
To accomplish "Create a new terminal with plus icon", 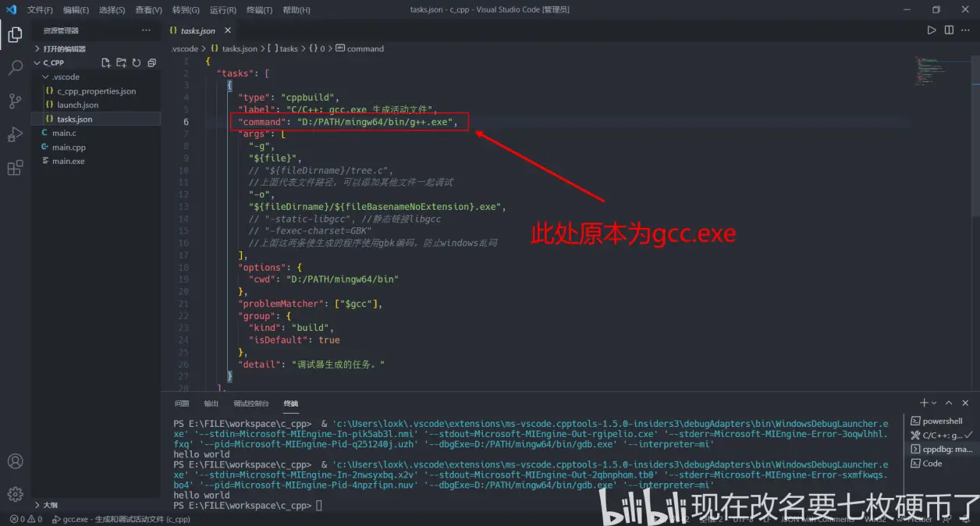I will [x=924, y=403].
